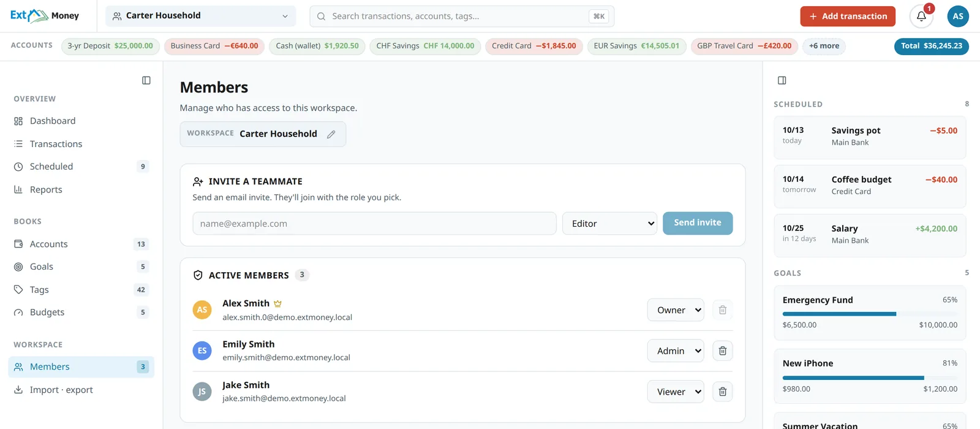Click the invite teammate person icon
This screenshot has height=429, width=980.
(x=198, y=181)
